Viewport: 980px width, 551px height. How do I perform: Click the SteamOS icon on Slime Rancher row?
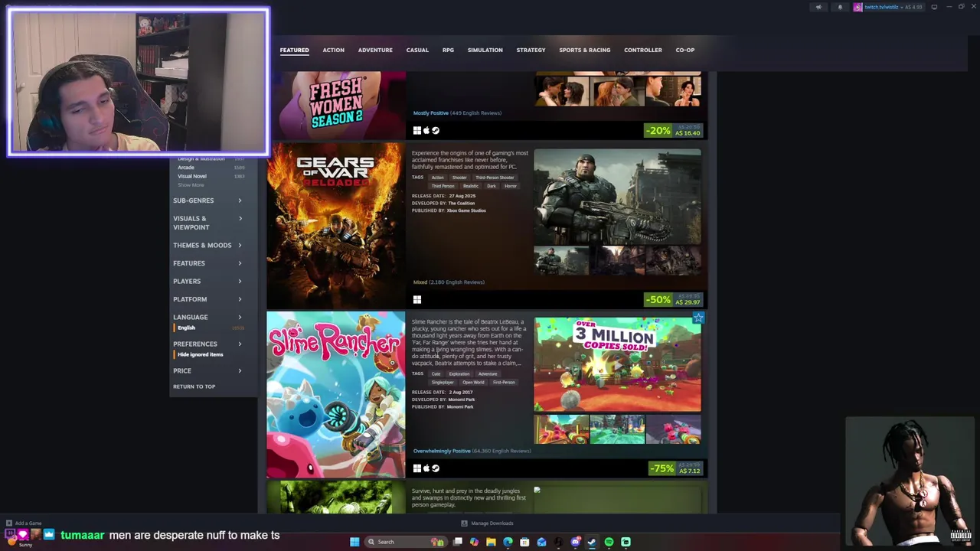pyautogui.click(x=436, y=468)
